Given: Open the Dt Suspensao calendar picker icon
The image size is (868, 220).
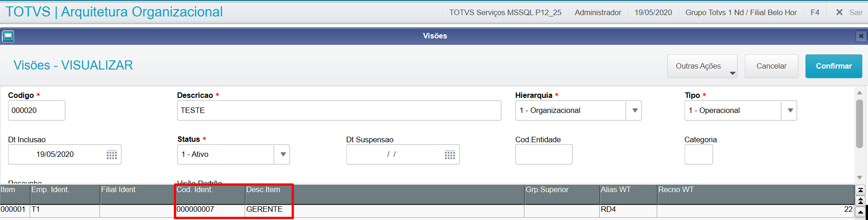Looking at the screenshot, I should click(450, 155).
